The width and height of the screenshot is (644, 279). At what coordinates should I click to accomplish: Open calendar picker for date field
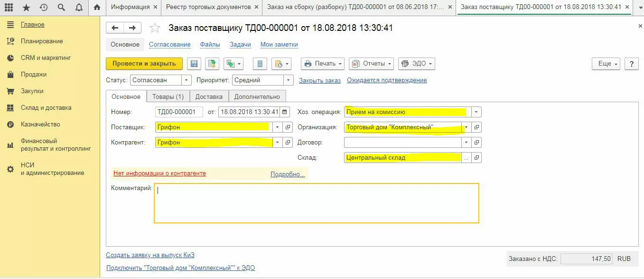[285, 112]
